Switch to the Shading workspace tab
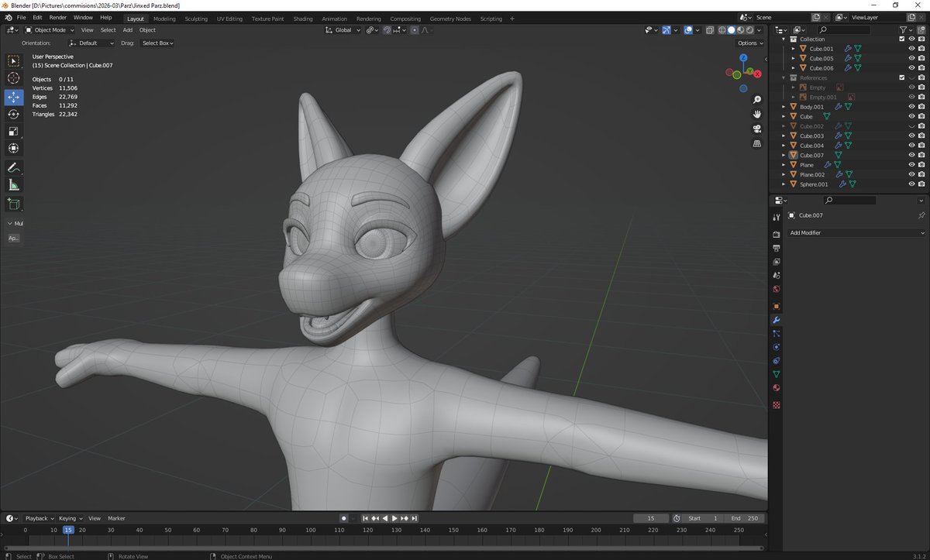This screenshot has width=930, height=560. click(x=303, y=19)
